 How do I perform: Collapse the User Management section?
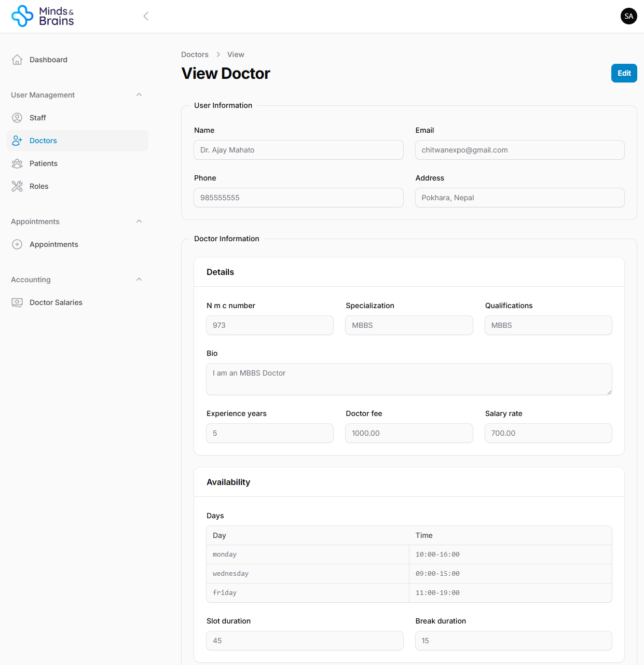pyautogui.click(x=139, y=95)
